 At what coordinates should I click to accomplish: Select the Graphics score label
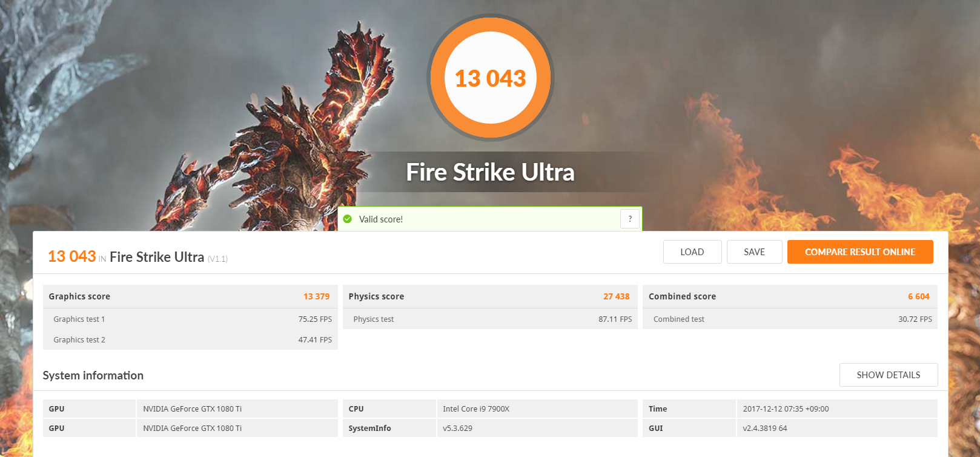(79, 296)
